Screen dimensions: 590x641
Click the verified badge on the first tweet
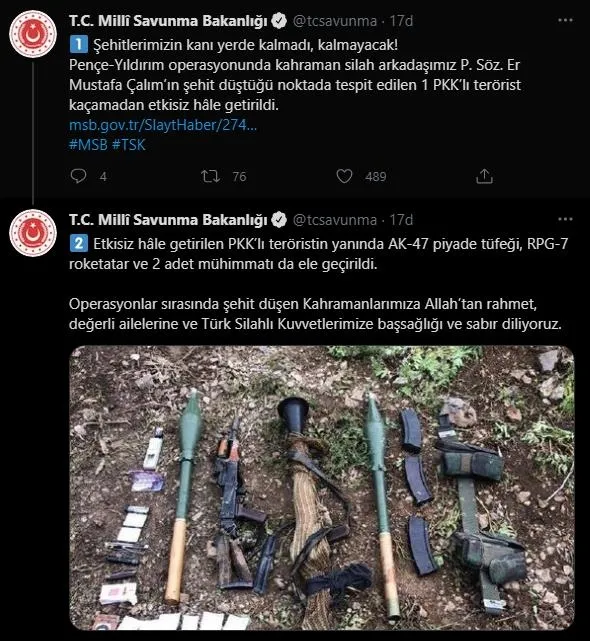pyautogui.click(x=279, y=21)
